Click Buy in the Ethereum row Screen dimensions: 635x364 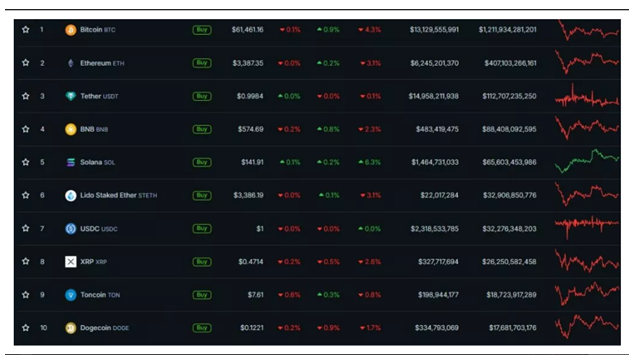202,63
